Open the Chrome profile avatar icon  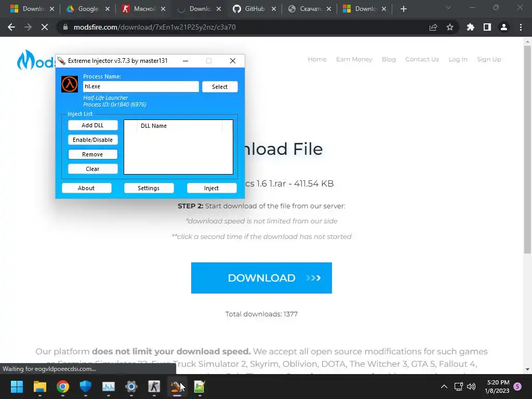point(504,27)
